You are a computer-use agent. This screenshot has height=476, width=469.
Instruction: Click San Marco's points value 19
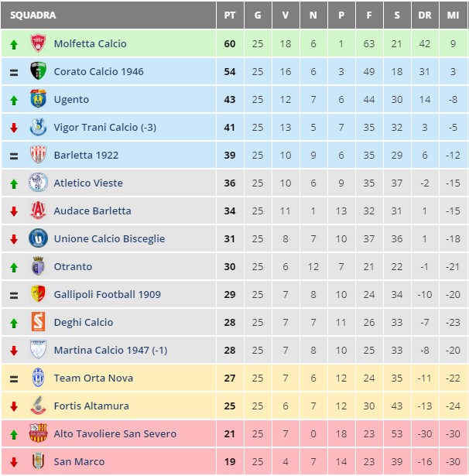click(x=230, y=462)
